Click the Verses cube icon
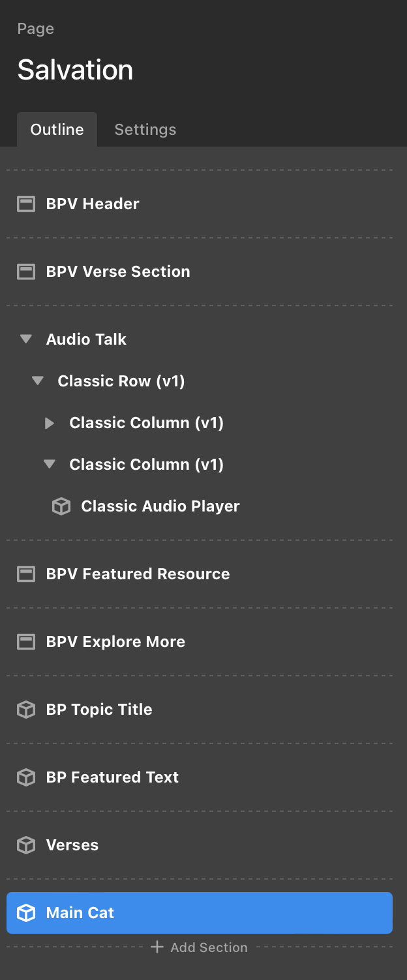407x980 pixels. [26, 845]
